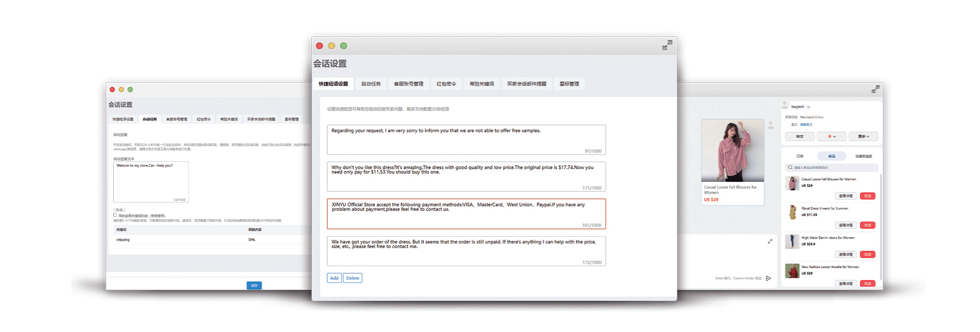The image size is (980, 332).
Task: Click the fullscreen icon in the center window's title bar
Action: tap(667, 46)
